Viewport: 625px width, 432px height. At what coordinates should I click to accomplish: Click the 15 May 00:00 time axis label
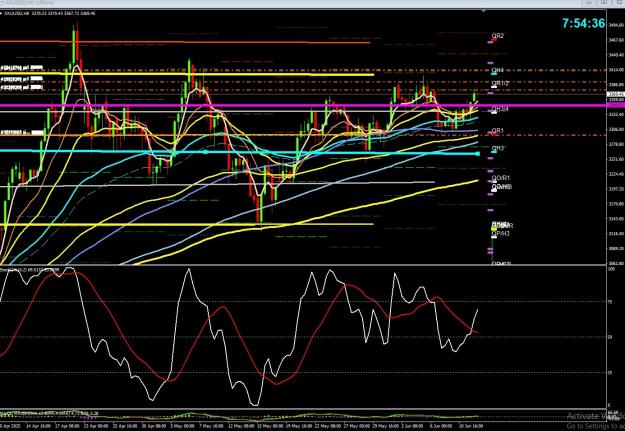268,426
